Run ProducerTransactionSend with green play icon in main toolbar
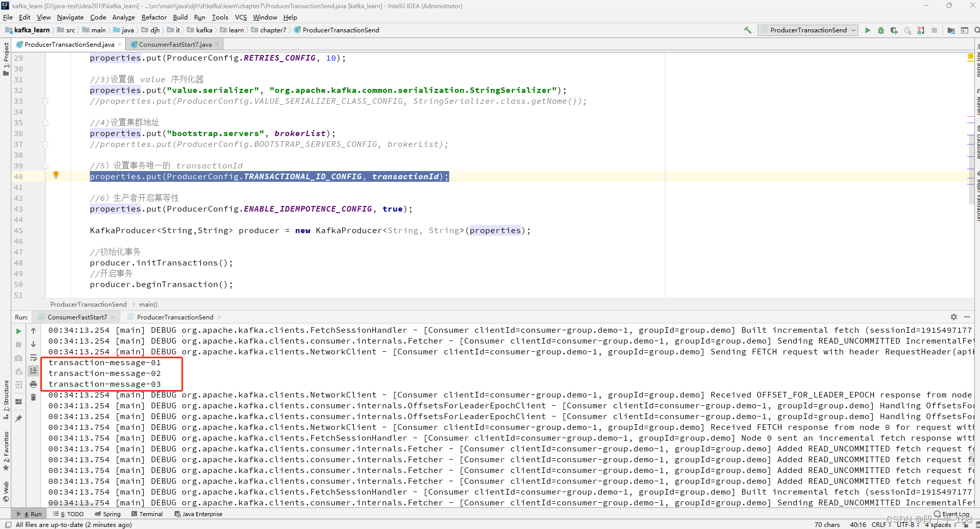Image resolution: width=980 pixels, height=529 pixels. click(868, 30)
